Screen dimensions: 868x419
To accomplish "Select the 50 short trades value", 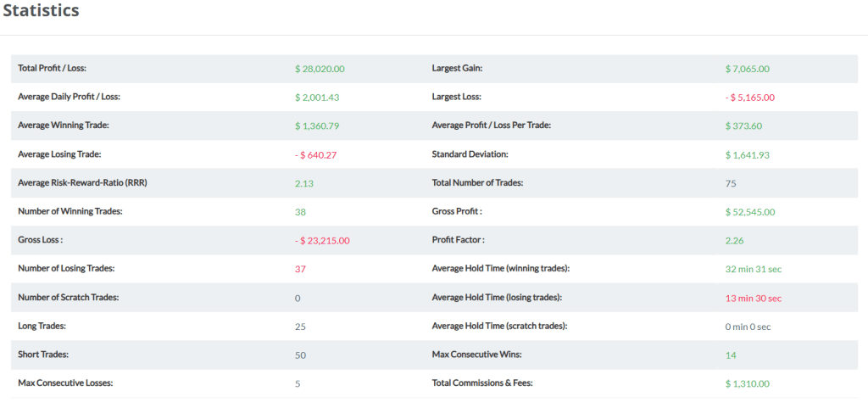I will 301,356.
